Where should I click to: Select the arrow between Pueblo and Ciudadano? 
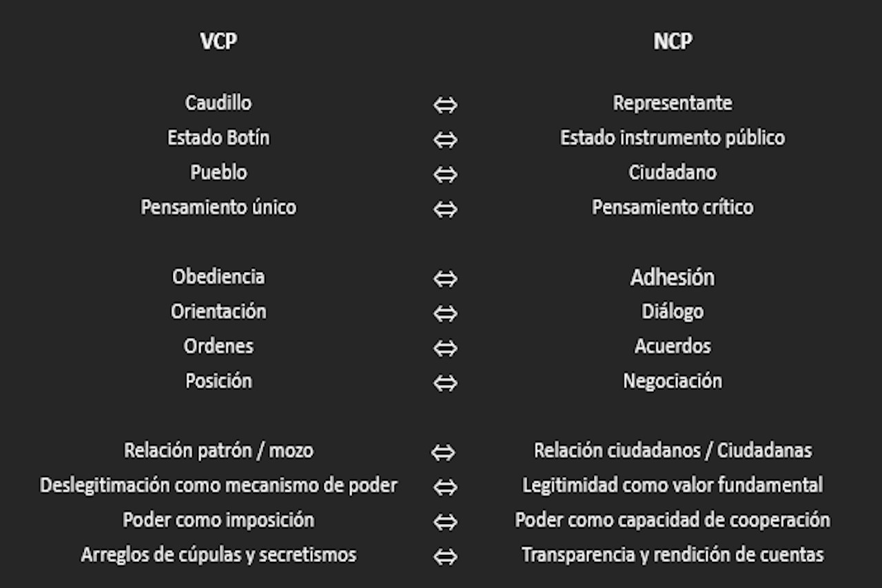(444, 174)
